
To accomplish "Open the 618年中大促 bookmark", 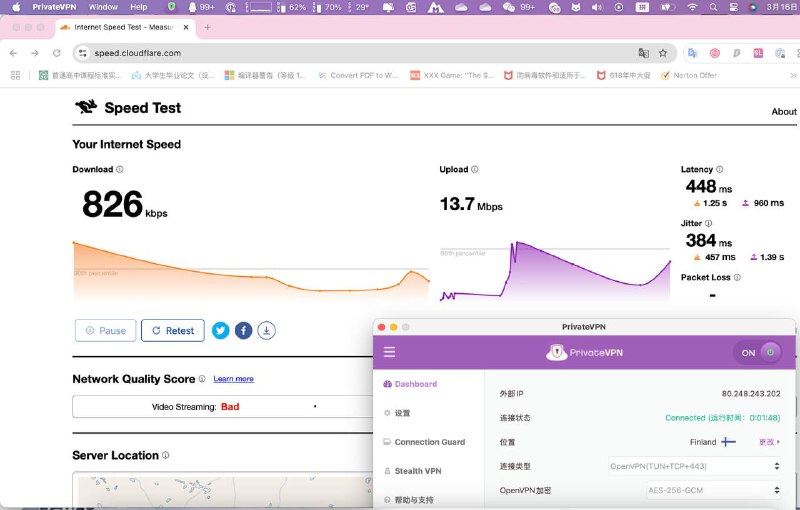I will (x=623, y=75).
